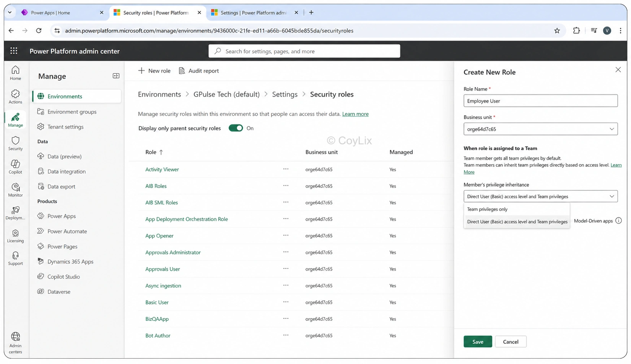The height and width of the screenshot is (364, 631).
Task: Open browser extensions puzzle icon
Action: 576,31
